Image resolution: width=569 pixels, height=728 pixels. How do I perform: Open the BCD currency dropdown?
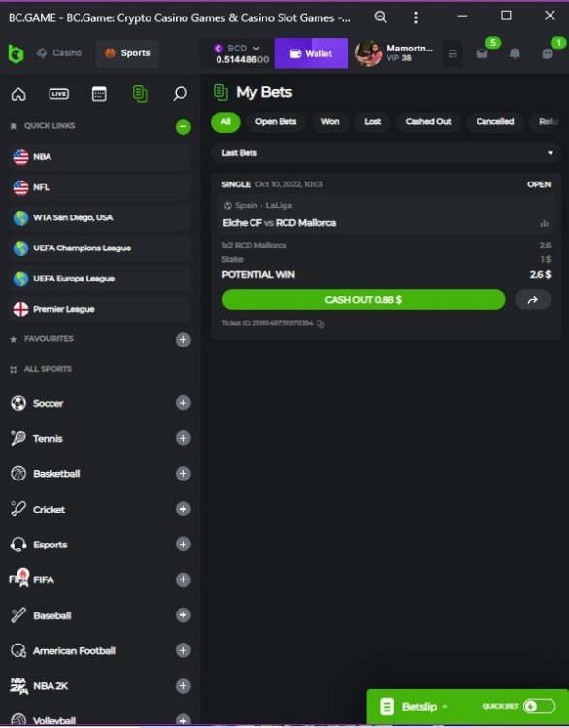pos(241,53)
